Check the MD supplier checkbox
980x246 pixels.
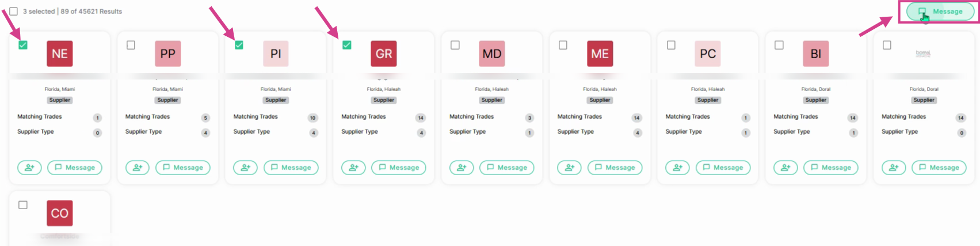pos(455,45)
